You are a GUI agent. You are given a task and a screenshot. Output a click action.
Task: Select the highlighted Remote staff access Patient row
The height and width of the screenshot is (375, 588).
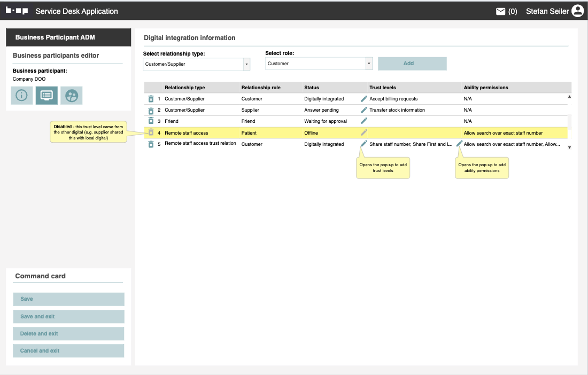coord(267,133)
